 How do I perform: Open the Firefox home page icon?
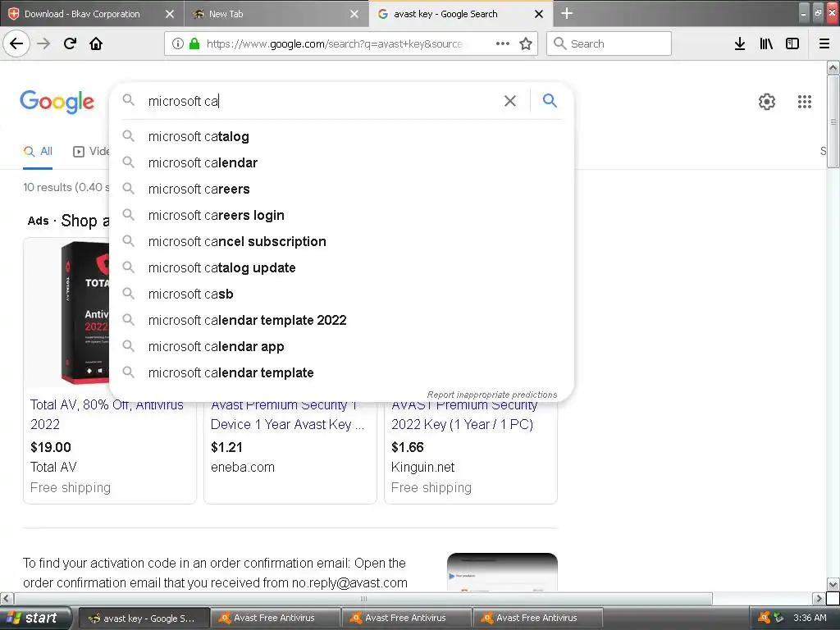[x=96, y=43]
